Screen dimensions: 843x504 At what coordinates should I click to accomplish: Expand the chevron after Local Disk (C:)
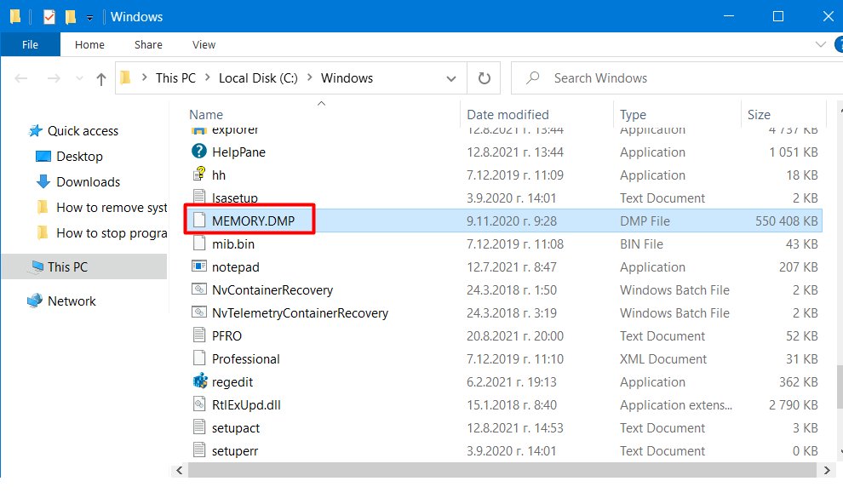[310, 78]
